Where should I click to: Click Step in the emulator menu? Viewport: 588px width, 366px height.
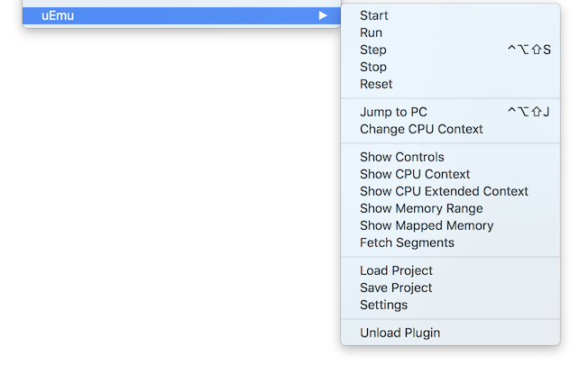372,50
